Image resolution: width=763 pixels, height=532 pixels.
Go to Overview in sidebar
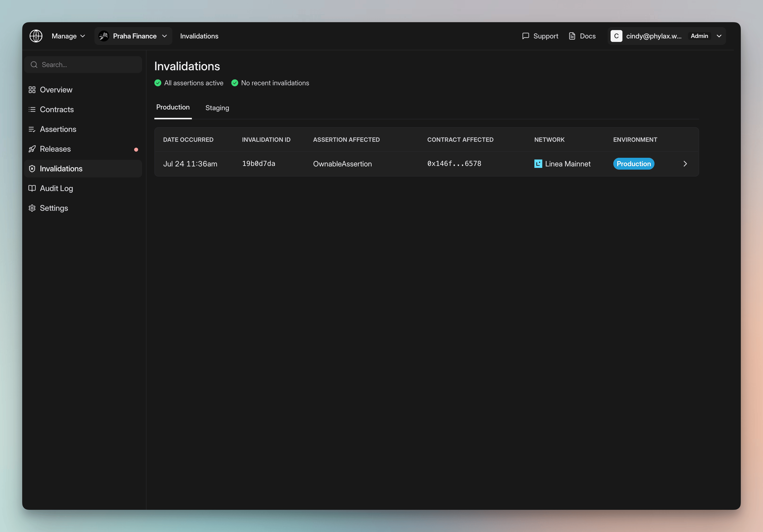[x=83, y=90]
